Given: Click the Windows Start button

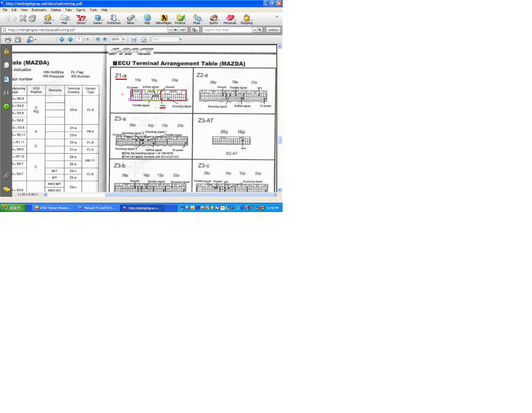Looking at the screenshot, I should (13, 208).
